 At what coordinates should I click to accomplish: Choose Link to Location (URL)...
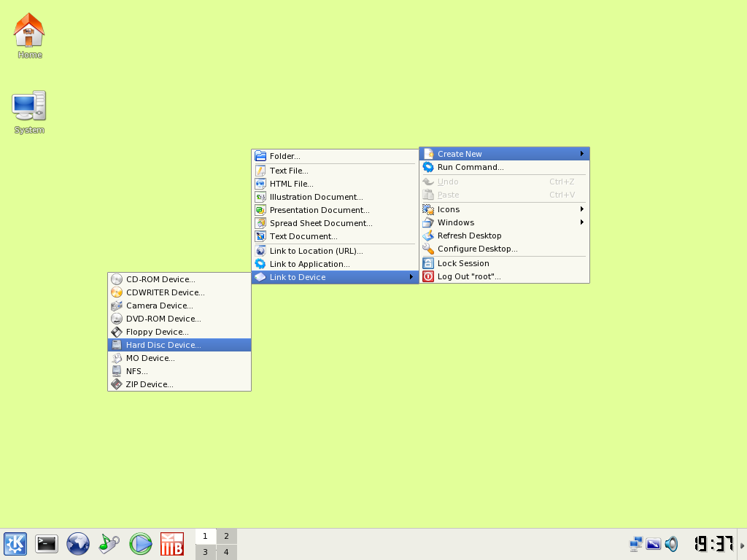click(x=335, y=251)
